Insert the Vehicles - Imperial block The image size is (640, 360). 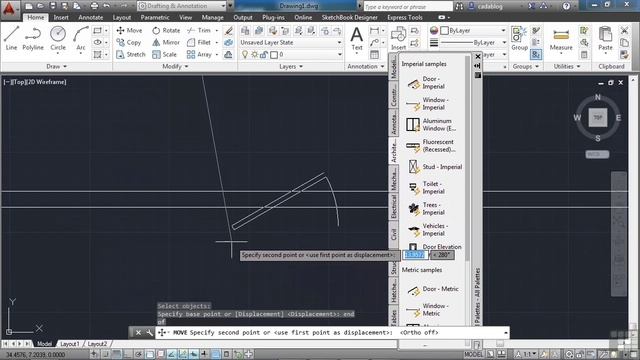click(x=432, y=229)
